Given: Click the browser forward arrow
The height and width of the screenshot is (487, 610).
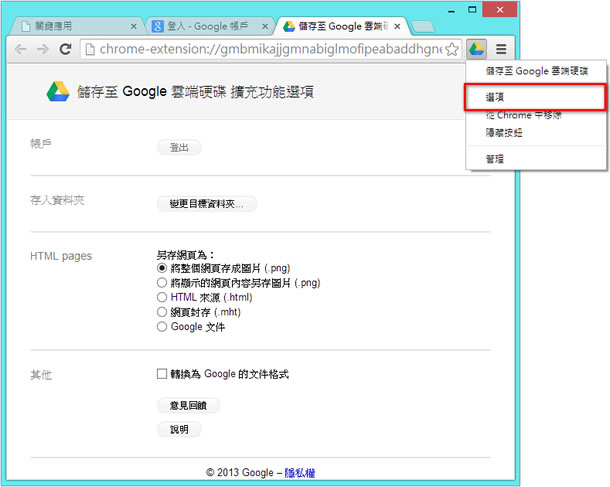Looking at the screenshot, I should click(x=43, y=48).
